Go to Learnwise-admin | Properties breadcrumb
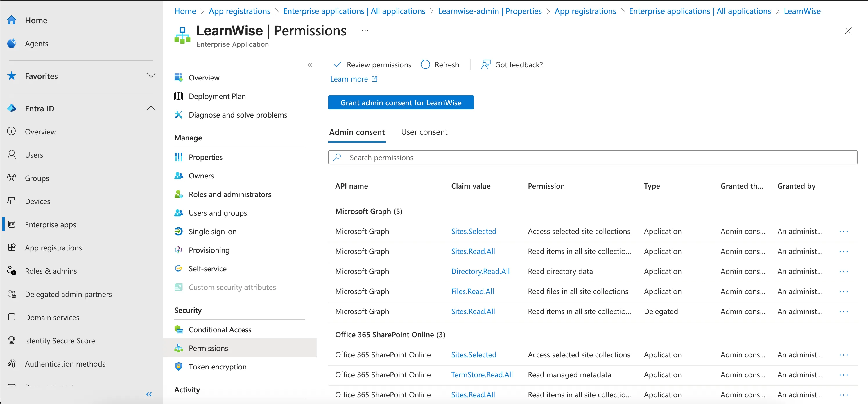868x404 pixels. [489, 11]
